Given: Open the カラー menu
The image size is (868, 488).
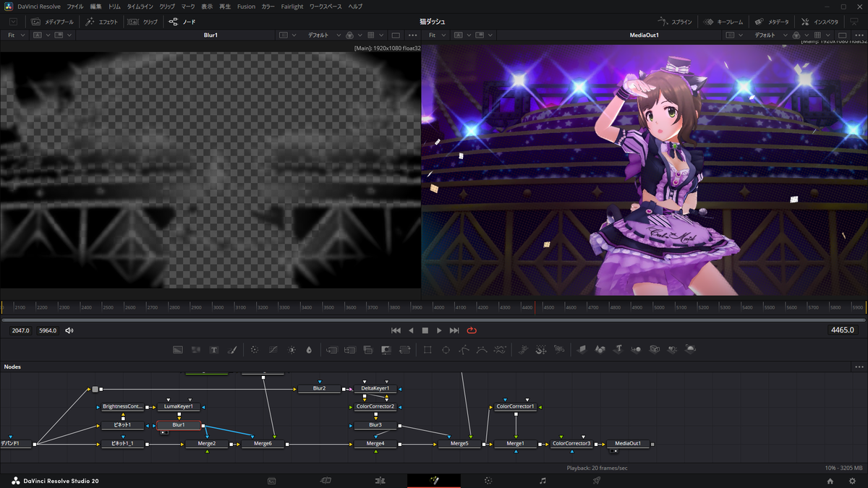Looking at the screenshot, I should point(268,7).
